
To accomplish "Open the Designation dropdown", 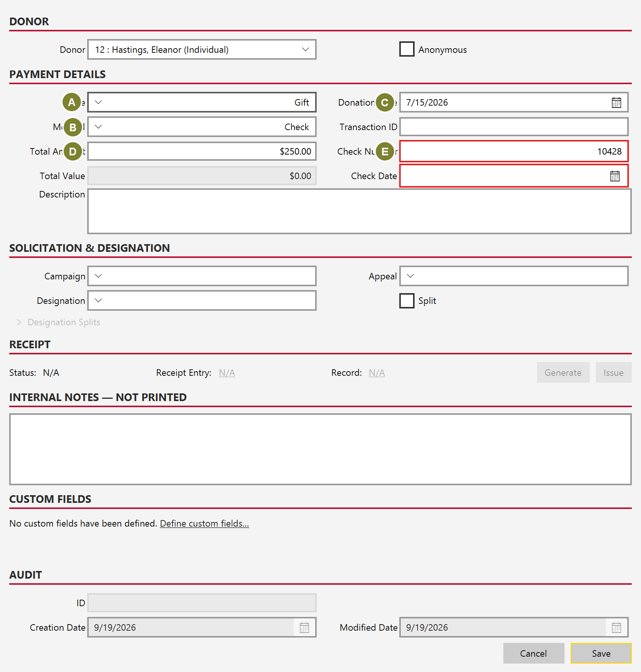I will 202,301.
